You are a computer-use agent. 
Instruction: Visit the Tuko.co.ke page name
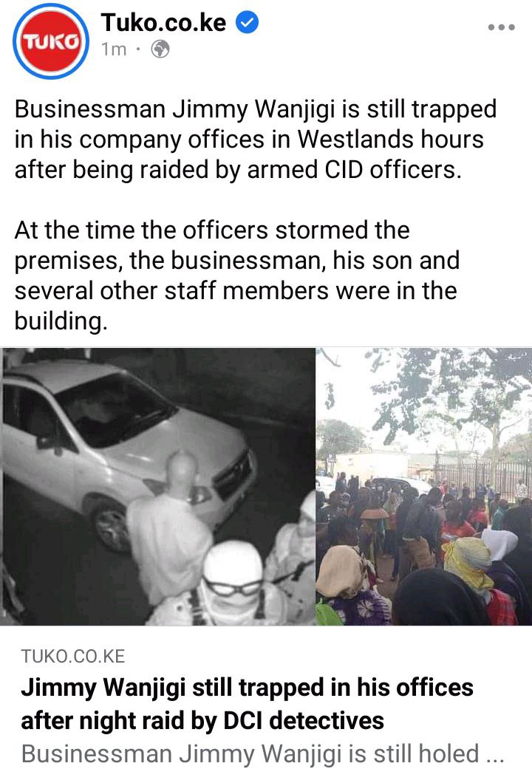(x=163, y=22)
